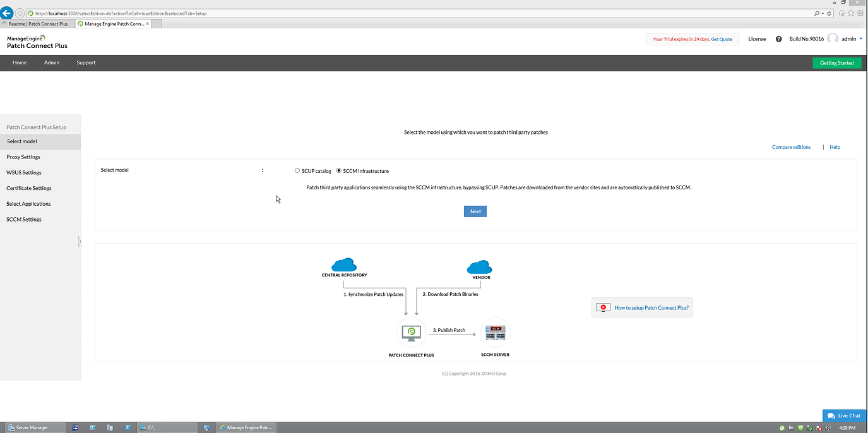This screenshot has height=433, width=868.
Task: Click the browser Back arrow button
Action: tap(7, 13)
